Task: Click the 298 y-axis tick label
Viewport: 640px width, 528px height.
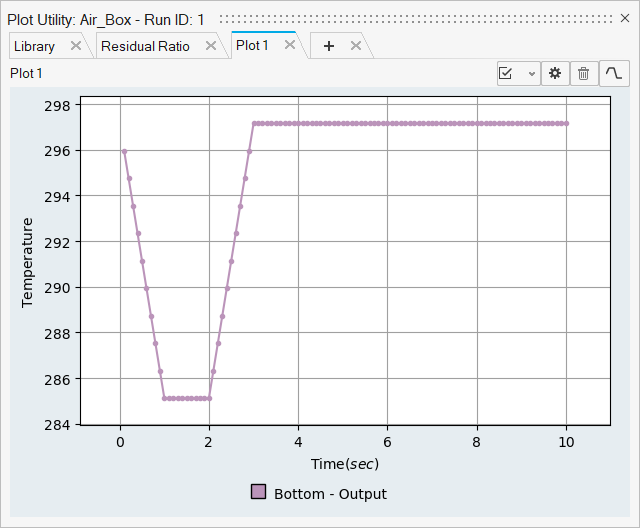Action: click(x=57, y=106)
